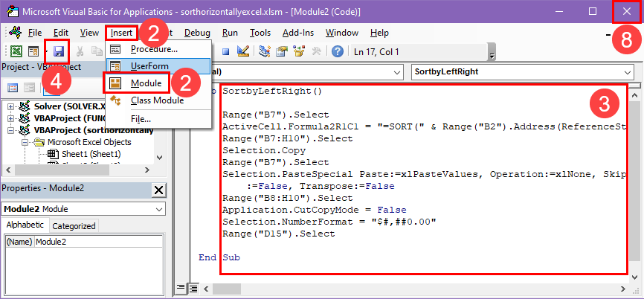Screen dimensions: 644x299
Task: Open the SortbyLeftRight procedure dropdown
Action: [x=628, y=72]
